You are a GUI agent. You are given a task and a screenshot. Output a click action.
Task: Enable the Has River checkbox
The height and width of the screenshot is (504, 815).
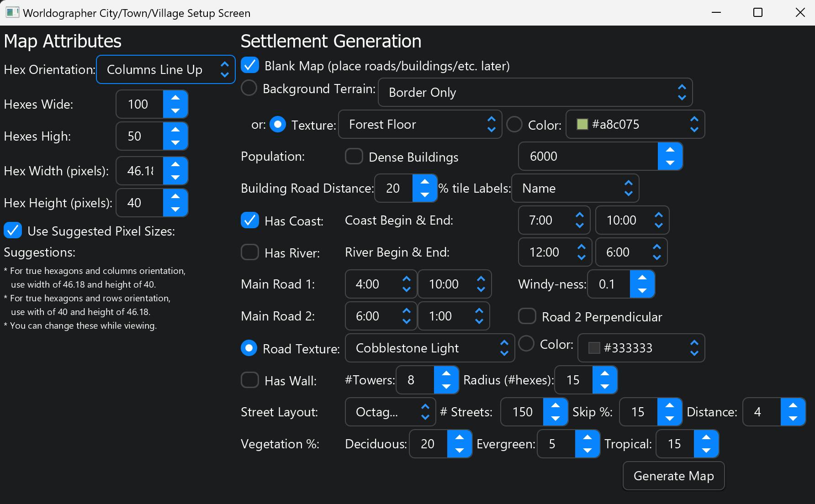[x=250, y=252]
